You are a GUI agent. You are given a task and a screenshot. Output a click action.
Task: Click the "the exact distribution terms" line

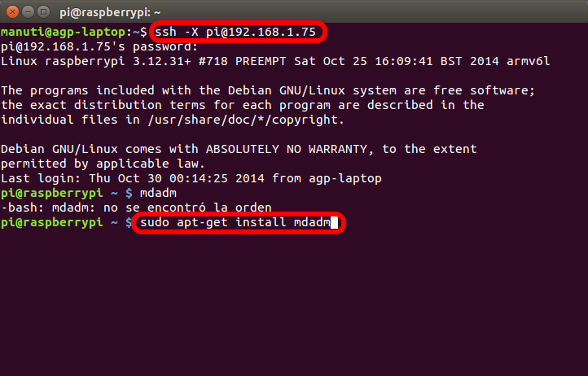(x=242, y=105)
